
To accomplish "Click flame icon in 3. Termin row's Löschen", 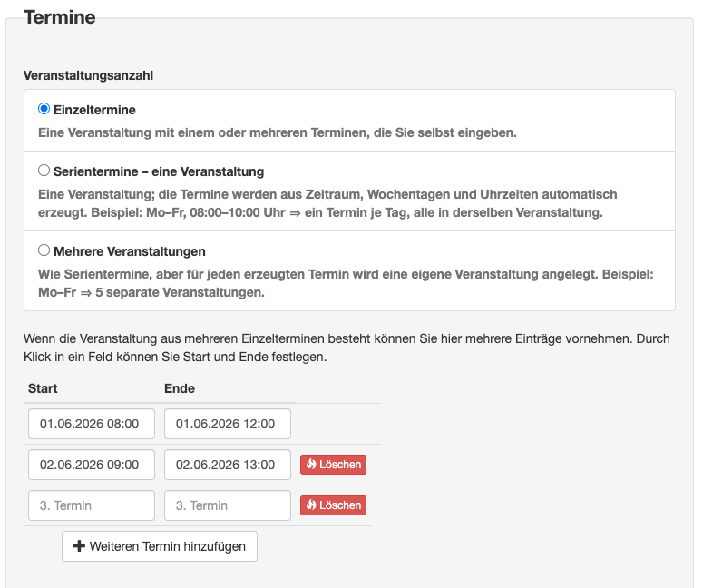I will pyautogui.click(x=311, y=505).
